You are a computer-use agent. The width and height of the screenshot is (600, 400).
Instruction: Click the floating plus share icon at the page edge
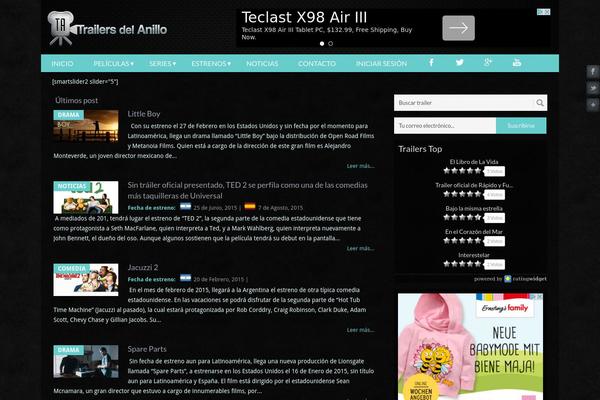pyautogui.click(x=593, y=104)
